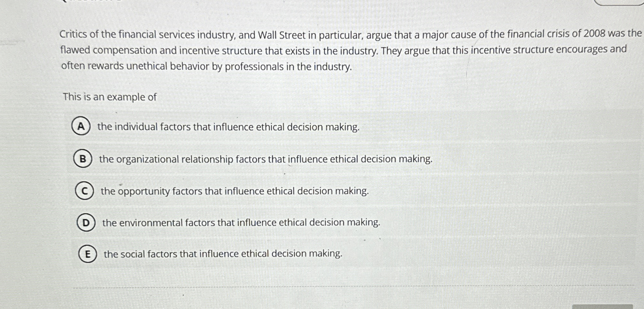Screen dimensions: 644x309
Task: Pick the circled D answer bubble
Action: (86, 223)
